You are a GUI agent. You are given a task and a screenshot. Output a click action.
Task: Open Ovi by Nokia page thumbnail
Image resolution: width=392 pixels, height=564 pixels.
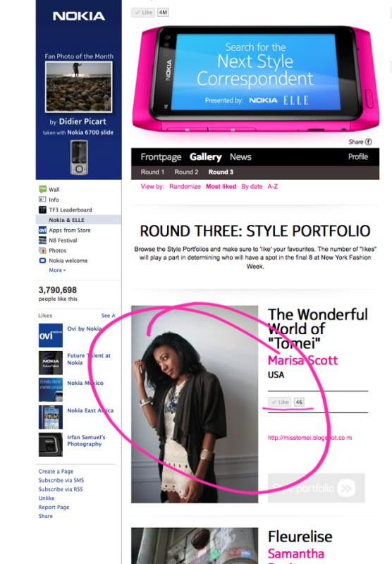tap(51, 336)
